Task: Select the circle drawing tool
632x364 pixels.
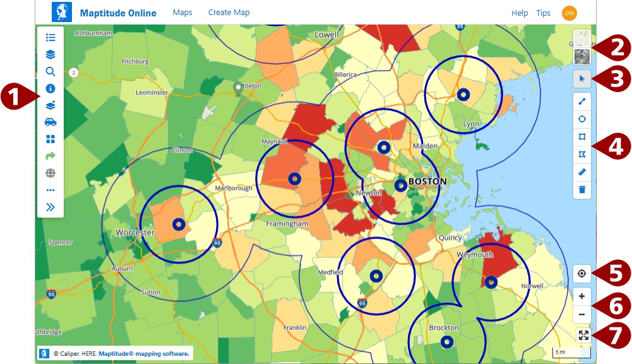Action: tap(581, 119)
